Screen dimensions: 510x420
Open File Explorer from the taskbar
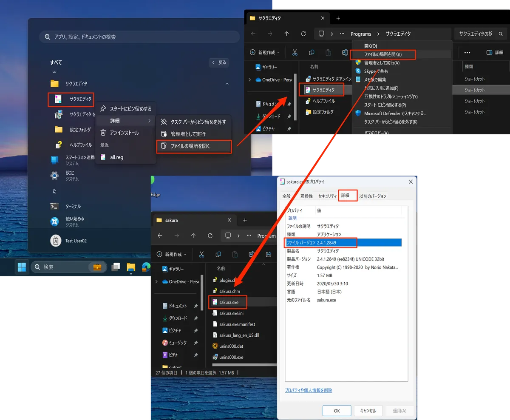[131, 267]
